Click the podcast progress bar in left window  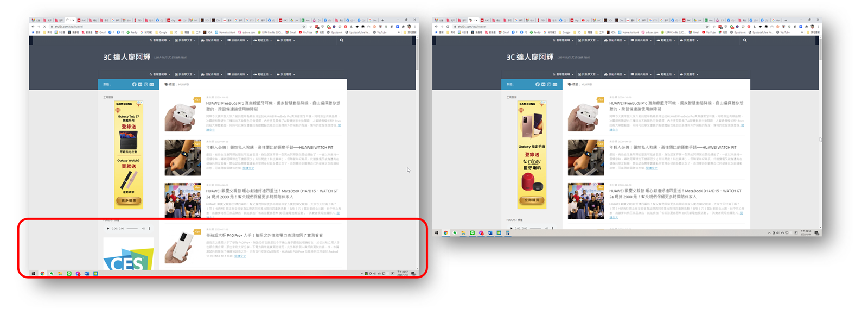click(x=132, y=229)
